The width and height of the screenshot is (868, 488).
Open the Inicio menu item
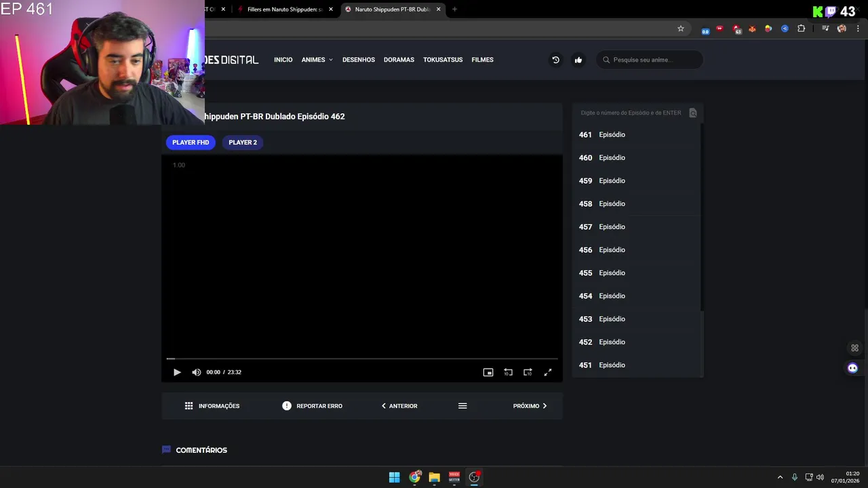(x=283, y=60)
